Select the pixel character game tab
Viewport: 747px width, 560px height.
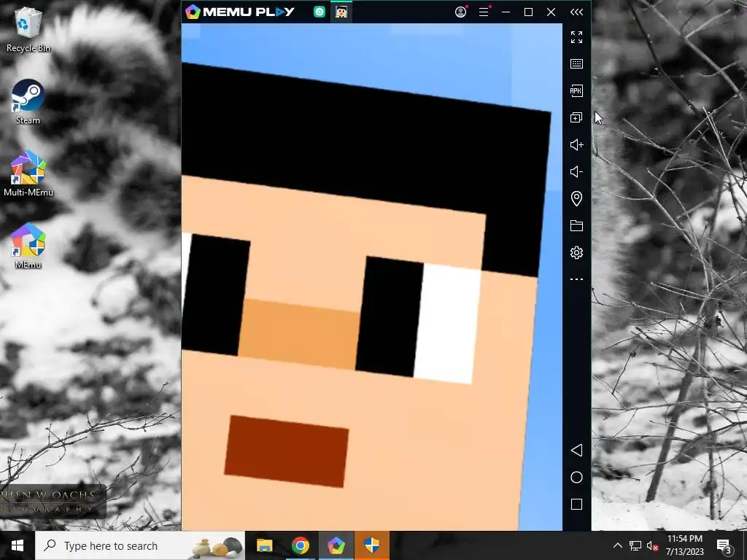pos(341,12)
